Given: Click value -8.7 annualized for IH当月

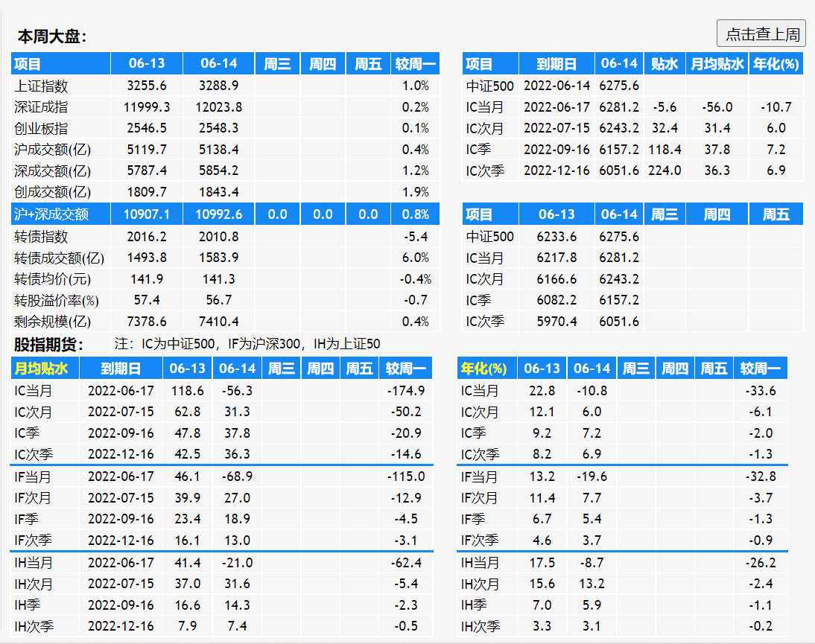Looking at the screenshot, I should pyautogui.click(x=592, y=562).
